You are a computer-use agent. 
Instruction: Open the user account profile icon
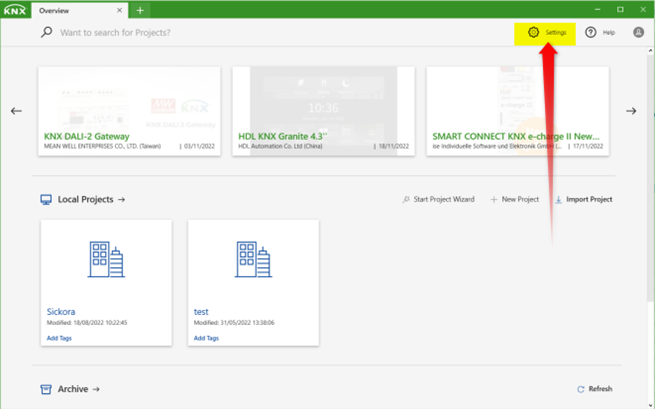(x=638, y=32)
